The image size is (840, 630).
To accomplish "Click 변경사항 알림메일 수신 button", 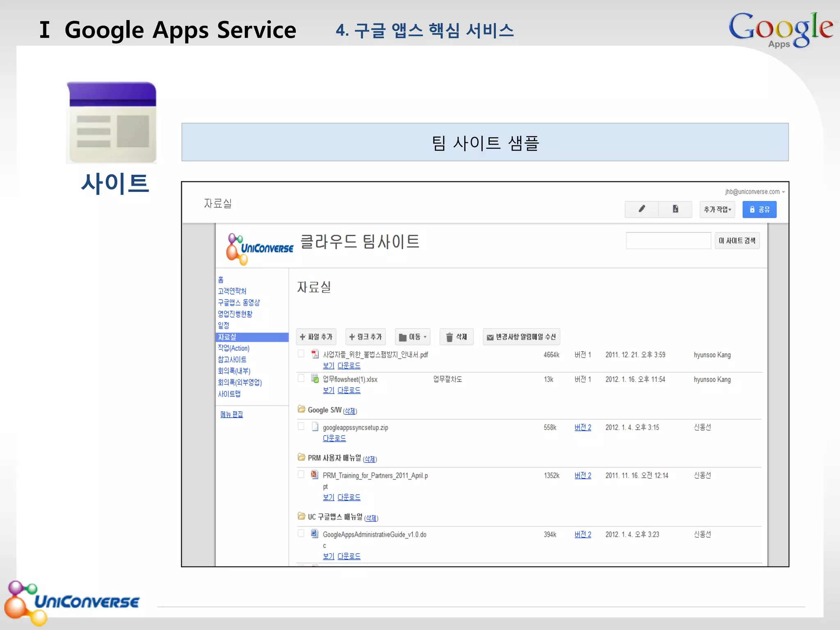I will [521, 337].
